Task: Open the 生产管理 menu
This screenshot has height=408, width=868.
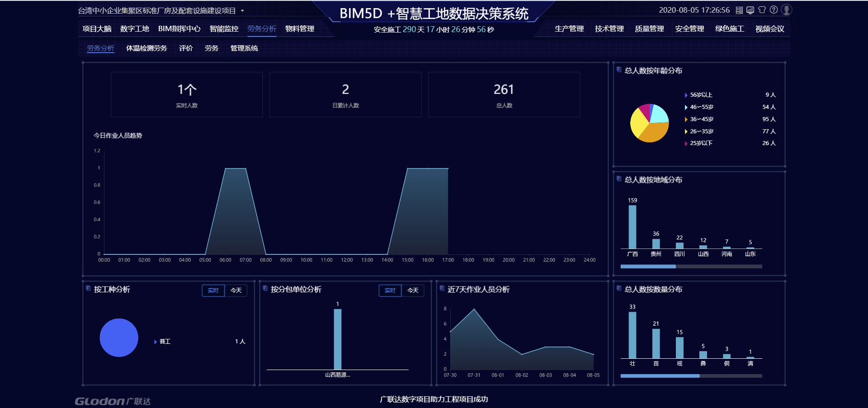Action: tap(569, 29)
